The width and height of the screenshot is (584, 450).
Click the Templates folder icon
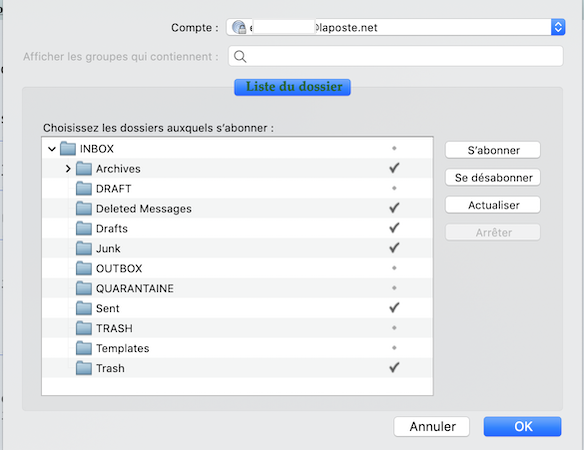[x=84, y=348]
